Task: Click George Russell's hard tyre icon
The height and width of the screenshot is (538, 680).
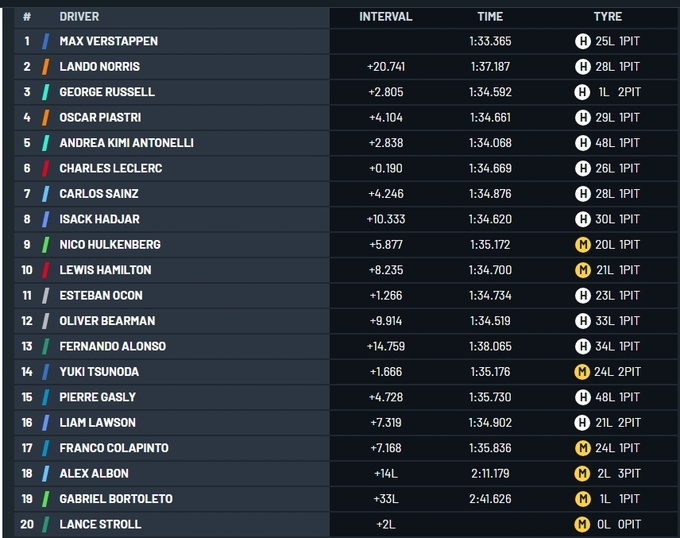Action: pos(582,92)
